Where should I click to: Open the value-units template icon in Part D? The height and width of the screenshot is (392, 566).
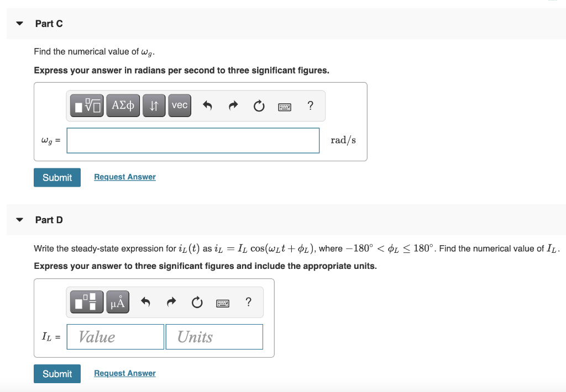coord(86,301)
